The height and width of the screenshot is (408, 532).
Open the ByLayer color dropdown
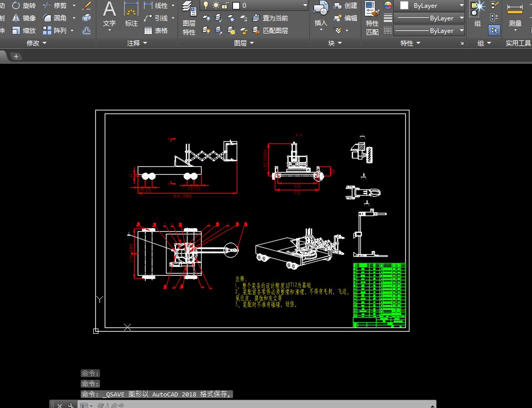point(429,5)
